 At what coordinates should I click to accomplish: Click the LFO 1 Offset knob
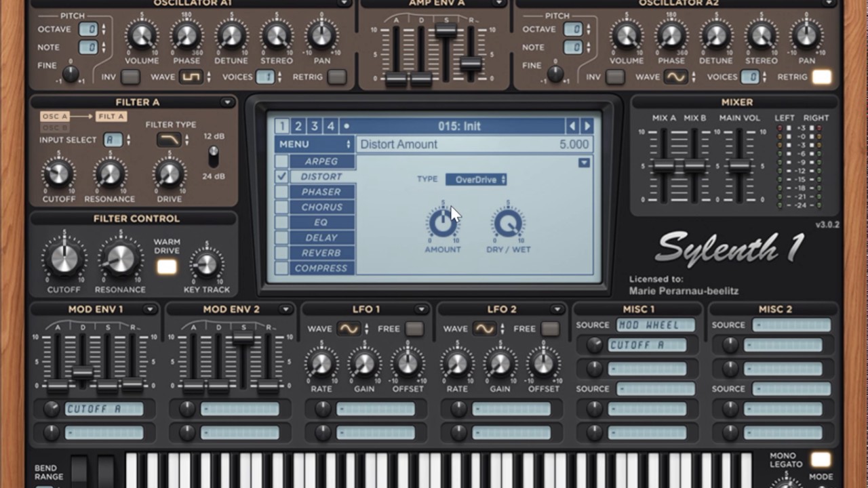[x=407, y=363]
